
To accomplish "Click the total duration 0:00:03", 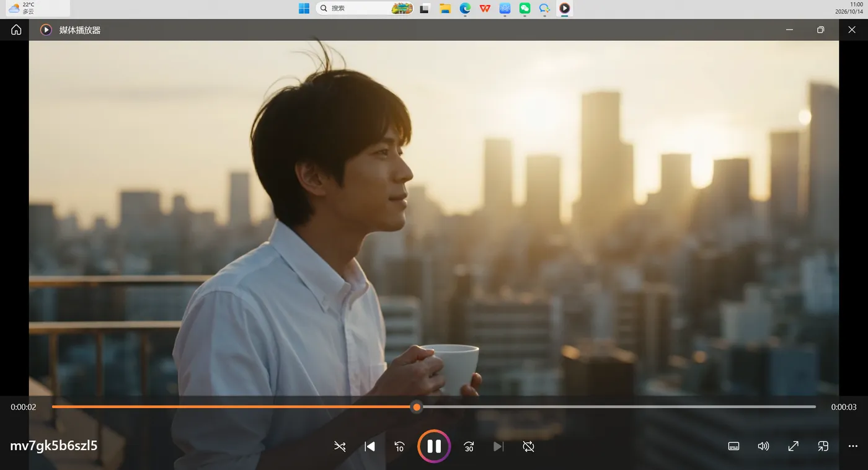I will [x=844, y=407].
